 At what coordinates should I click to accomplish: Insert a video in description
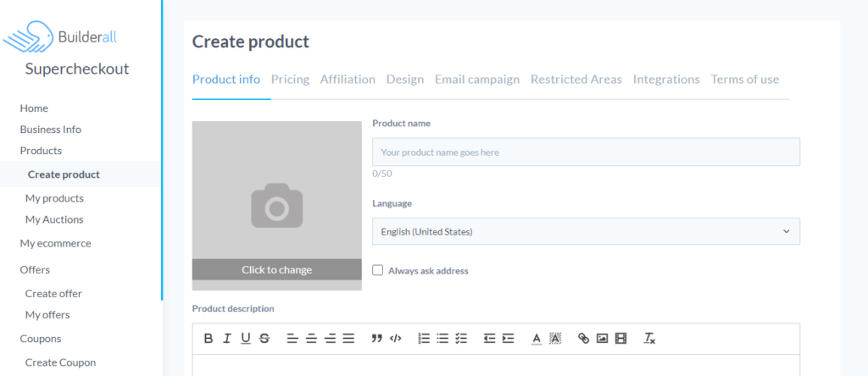[x=620, y=339]
